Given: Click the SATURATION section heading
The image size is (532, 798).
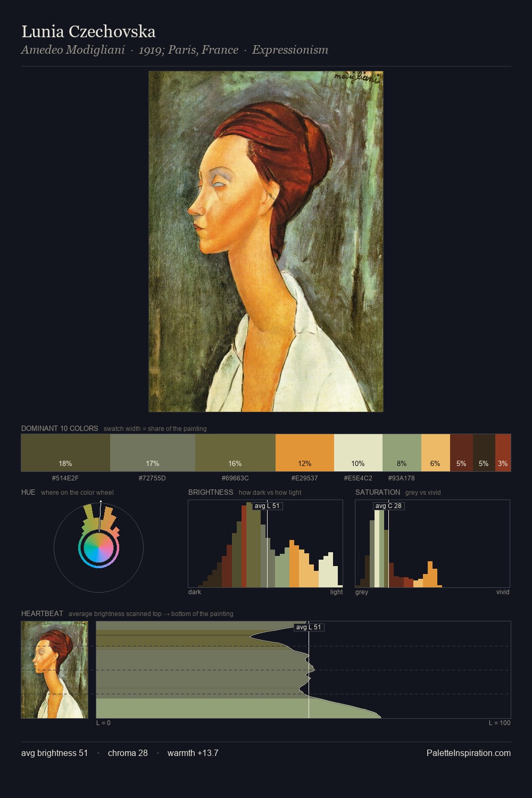Looking at the screenshot, I should [378, 492].
